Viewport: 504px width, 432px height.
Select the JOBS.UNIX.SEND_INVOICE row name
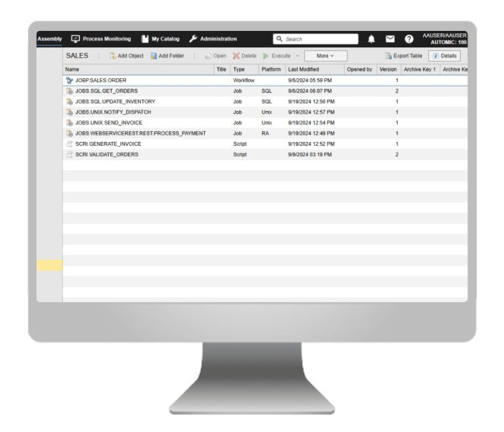pos(109,123)
